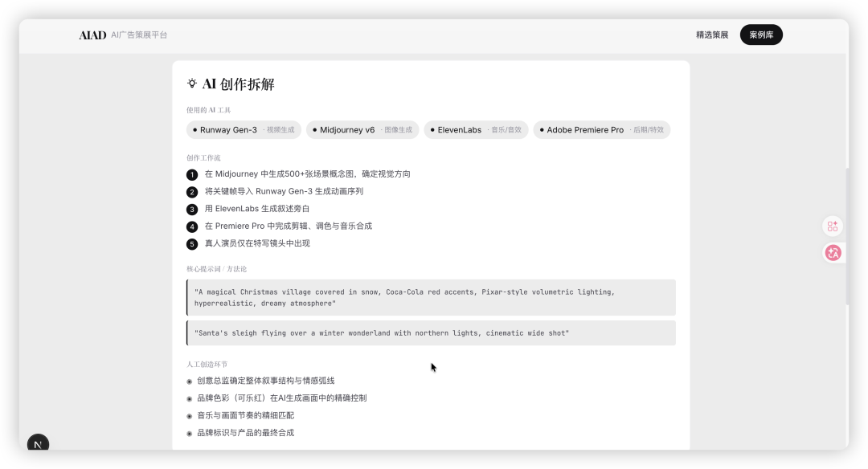Click the AI 创作拆解 heading
This screenshot has height=469, width=868.
239,84
